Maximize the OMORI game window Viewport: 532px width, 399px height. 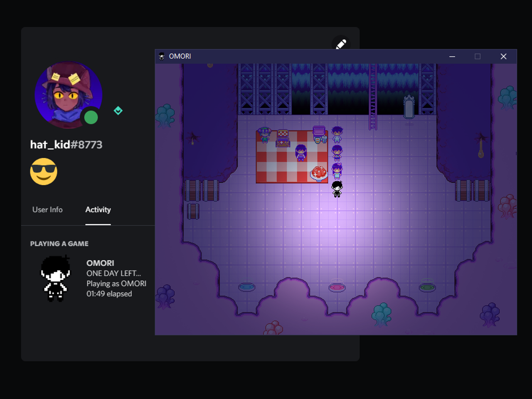point(478,57)
